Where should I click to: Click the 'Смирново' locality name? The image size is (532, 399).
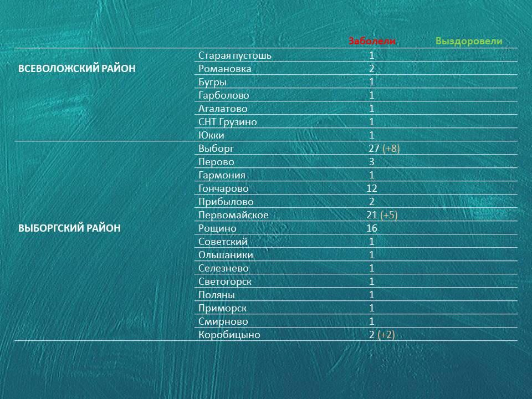[223, 321]
